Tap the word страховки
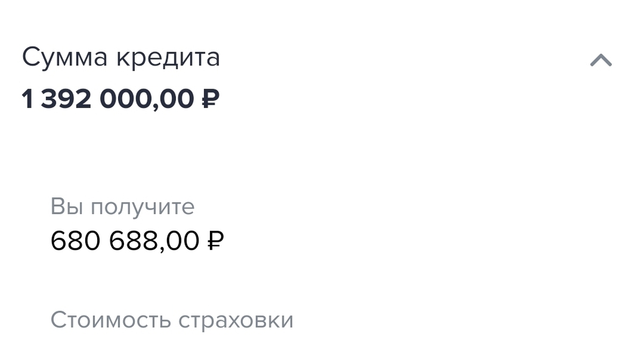The image size is (644, 337). 236,320
